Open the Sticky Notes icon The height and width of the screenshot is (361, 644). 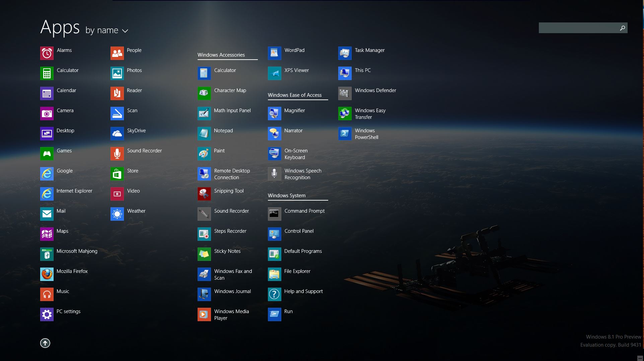click(x=204, y=254)
